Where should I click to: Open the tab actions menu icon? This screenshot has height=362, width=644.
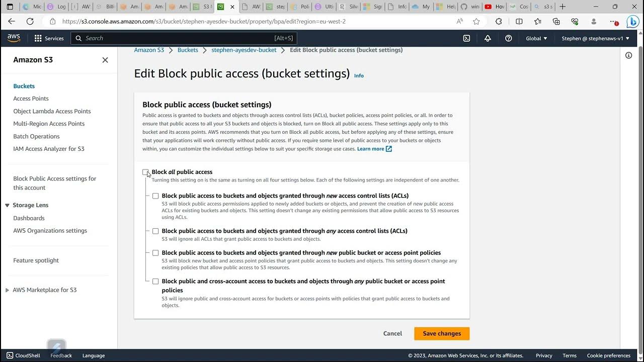(10, 7)
